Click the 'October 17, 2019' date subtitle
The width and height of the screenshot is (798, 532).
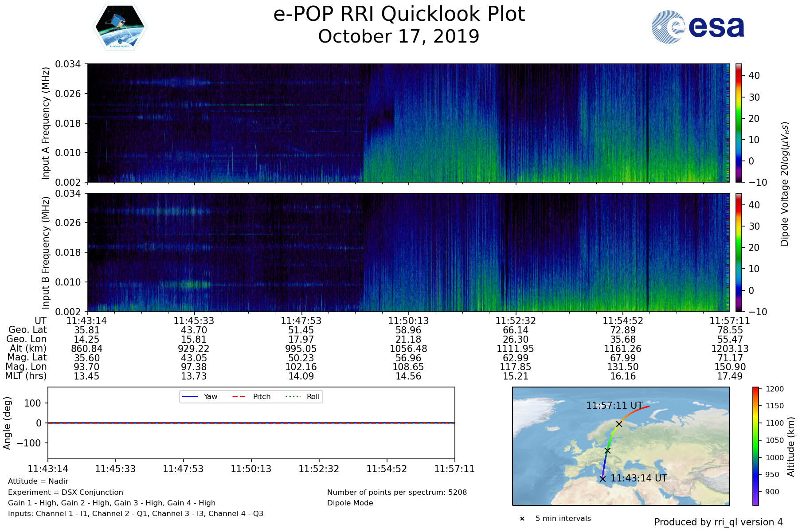[x=399, y=36]
